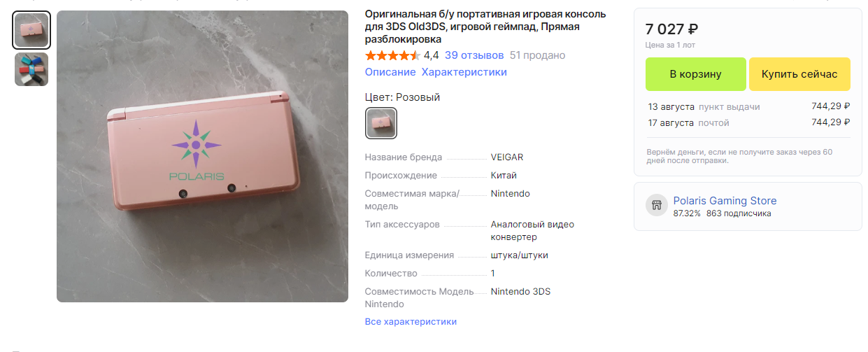
Task: Click the 7 027 ₽ price
Action: coord(671,29)
